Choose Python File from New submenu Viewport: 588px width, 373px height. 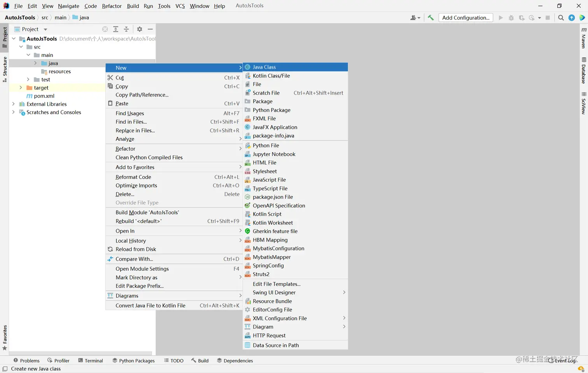pos(295,145)
